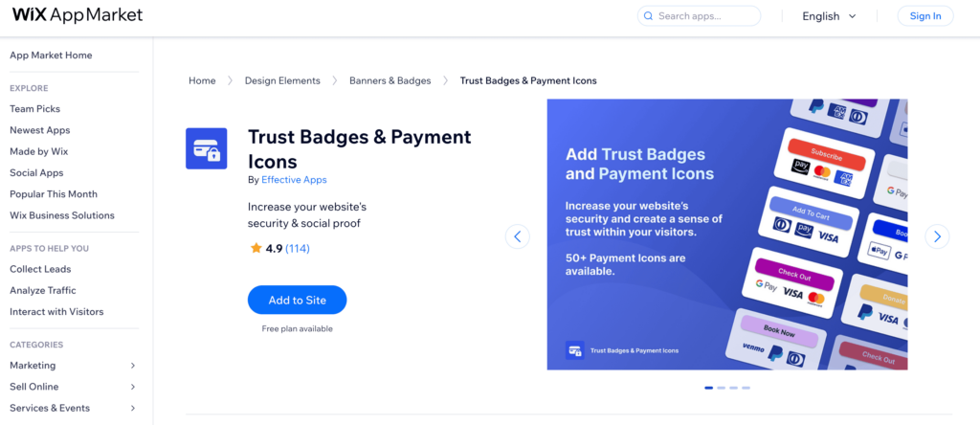This screenshot has width=980, height=425.
Task: Click the orange rating star
Action: 256,248
